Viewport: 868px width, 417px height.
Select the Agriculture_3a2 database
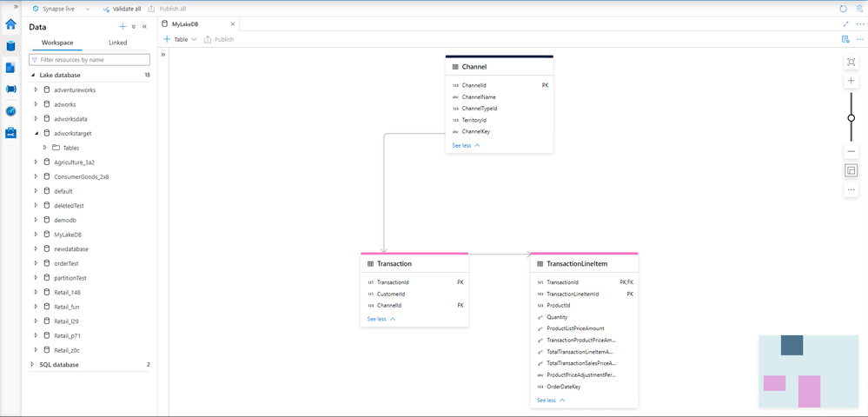[x=74, y=162]
